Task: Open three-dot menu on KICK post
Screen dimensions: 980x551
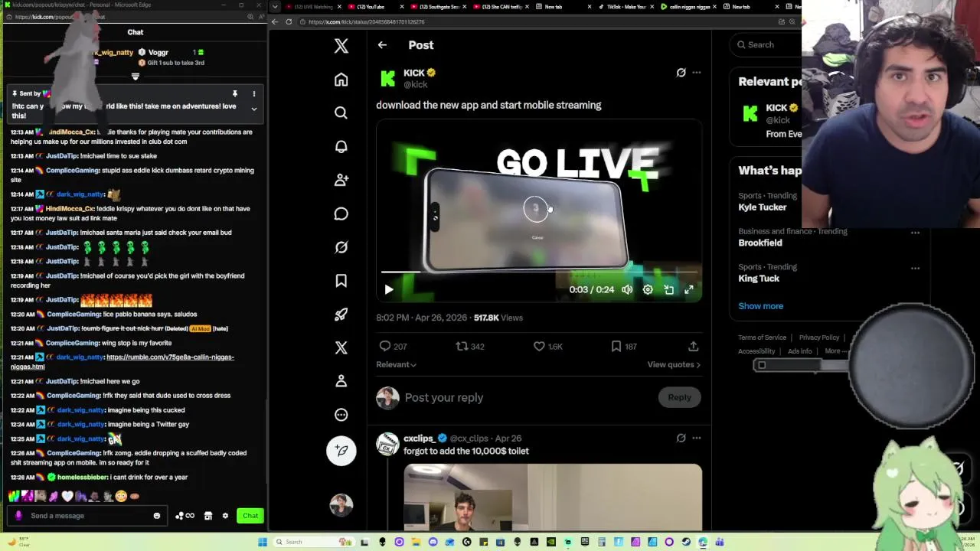Action: 697,73
